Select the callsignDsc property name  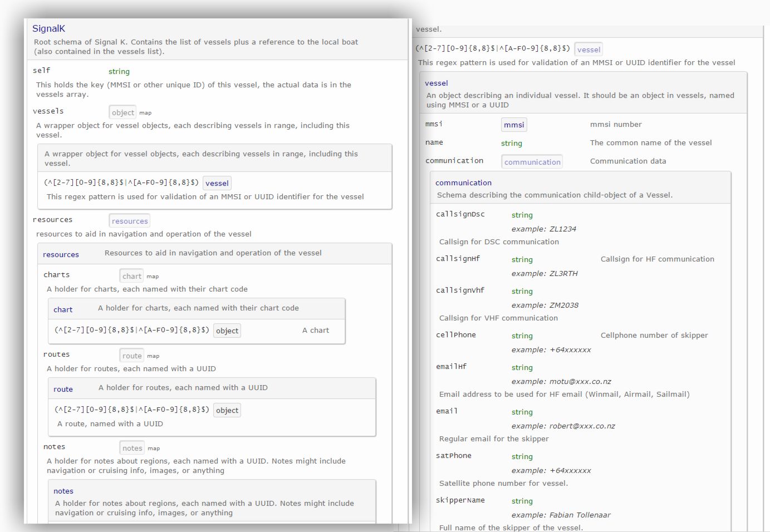point(460,214)
